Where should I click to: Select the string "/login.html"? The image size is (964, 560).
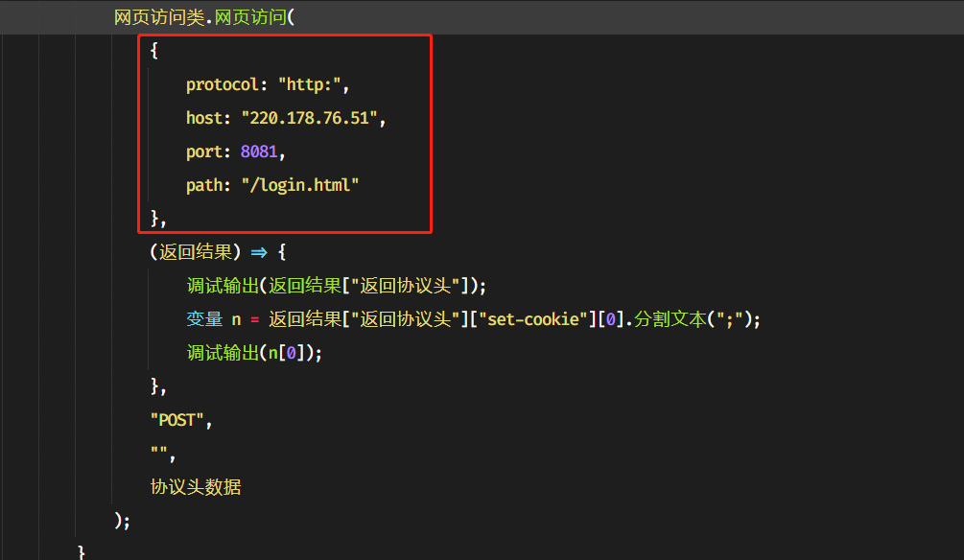(300, 185)
